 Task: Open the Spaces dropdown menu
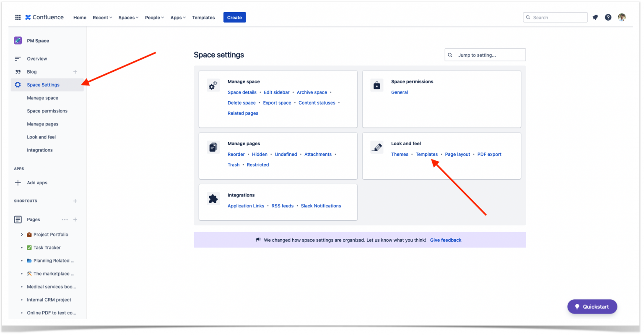(128, 17)
